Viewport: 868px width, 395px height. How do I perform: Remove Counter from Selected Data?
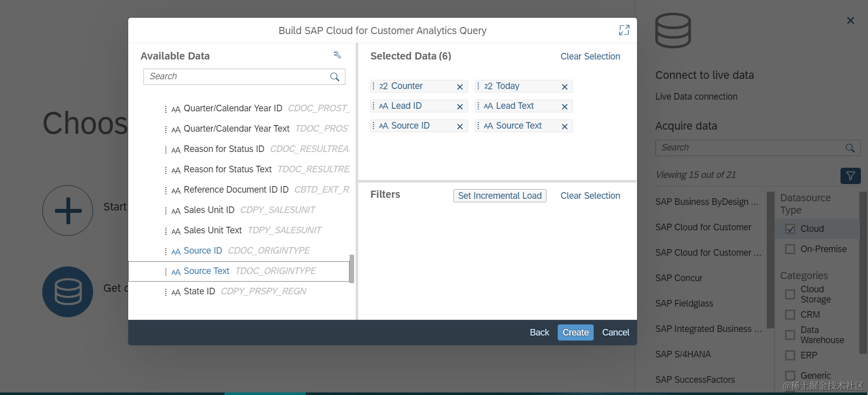tap(459, 87)
